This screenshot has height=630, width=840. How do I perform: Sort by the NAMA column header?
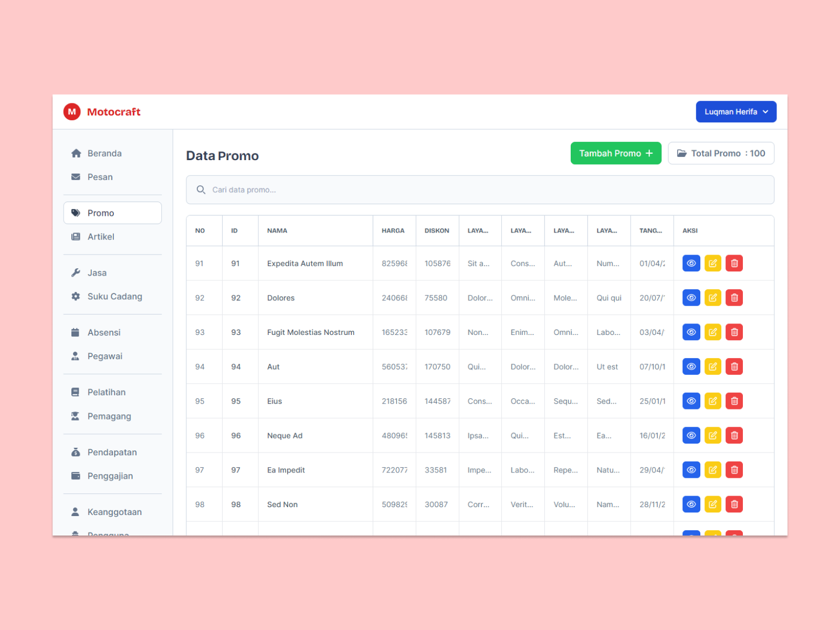click(277, 230)
